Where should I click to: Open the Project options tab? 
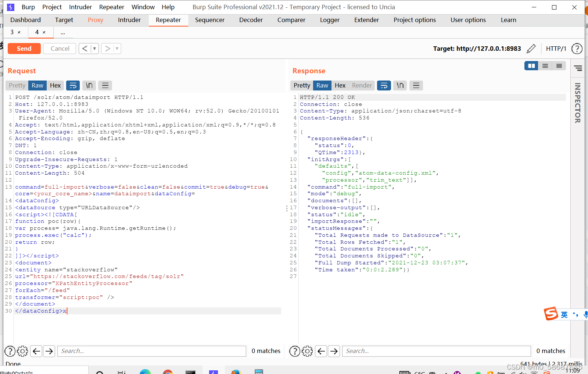tap(415, 20)
